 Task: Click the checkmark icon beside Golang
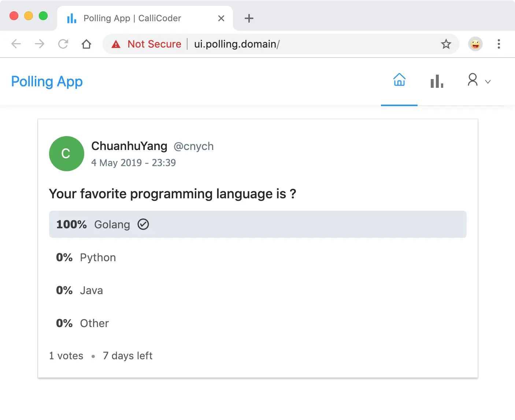tap(143, 224)
